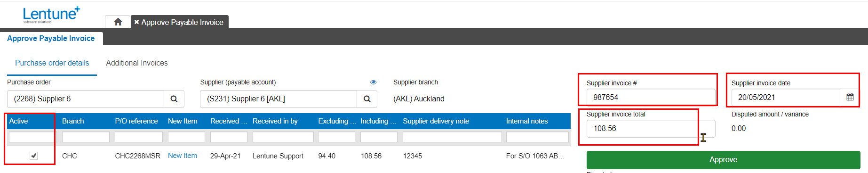The width and height of the screenshot is (868, 173).
Task: Uncheck the Active checkbox for CHC row
Action: pos(33,156)
